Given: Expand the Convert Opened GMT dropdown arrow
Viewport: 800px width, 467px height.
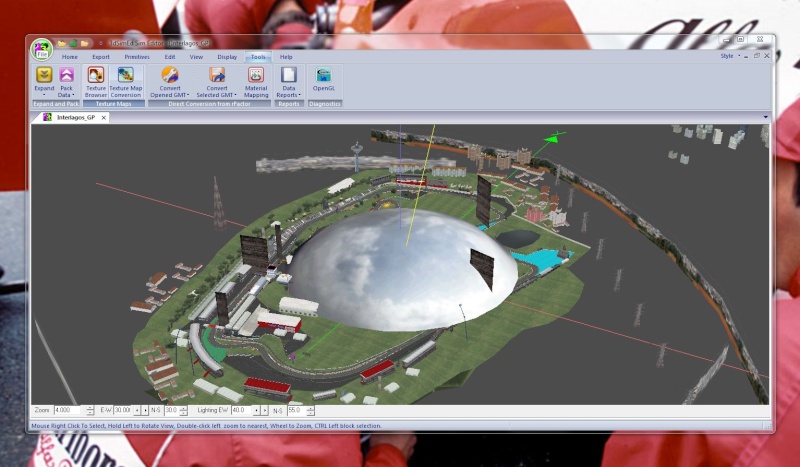Looking at the screenshot, I should click(188, 95).
